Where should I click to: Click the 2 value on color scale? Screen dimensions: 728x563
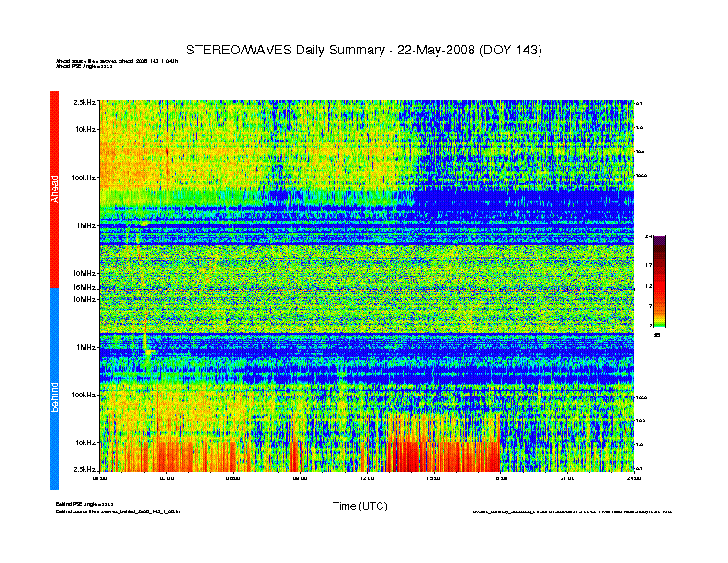click(650, 326)
